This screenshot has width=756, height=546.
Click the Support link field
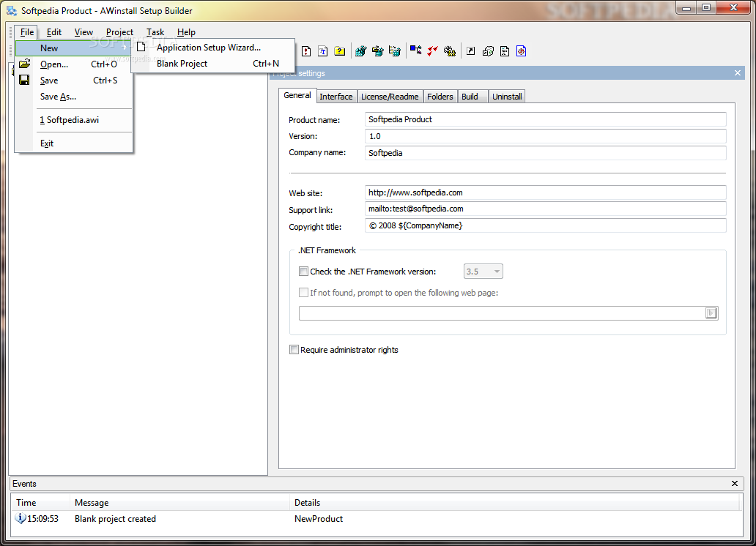(x=545, y=209)
